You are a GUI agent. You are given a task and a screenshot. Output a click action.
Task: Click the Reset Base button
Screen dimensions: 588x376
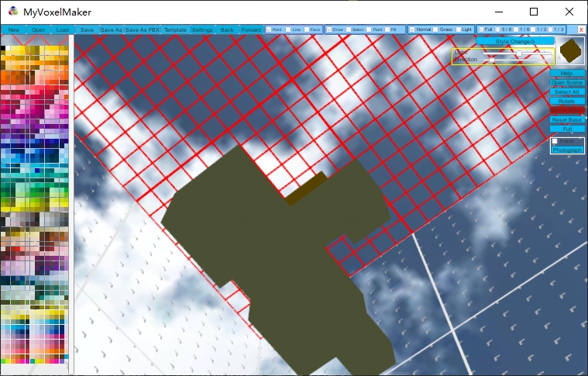(566, 119)
